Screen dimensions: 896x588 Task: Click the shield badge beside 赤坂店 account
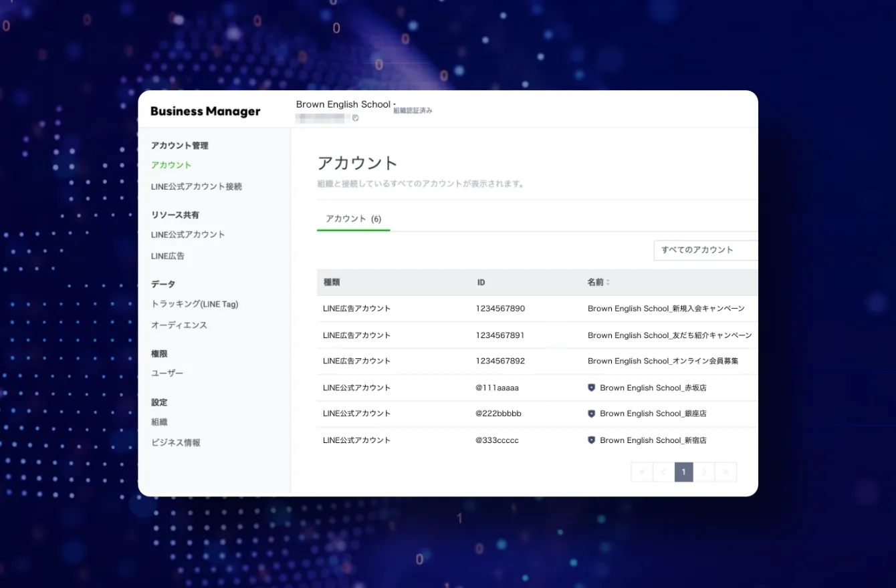(591, 388)
